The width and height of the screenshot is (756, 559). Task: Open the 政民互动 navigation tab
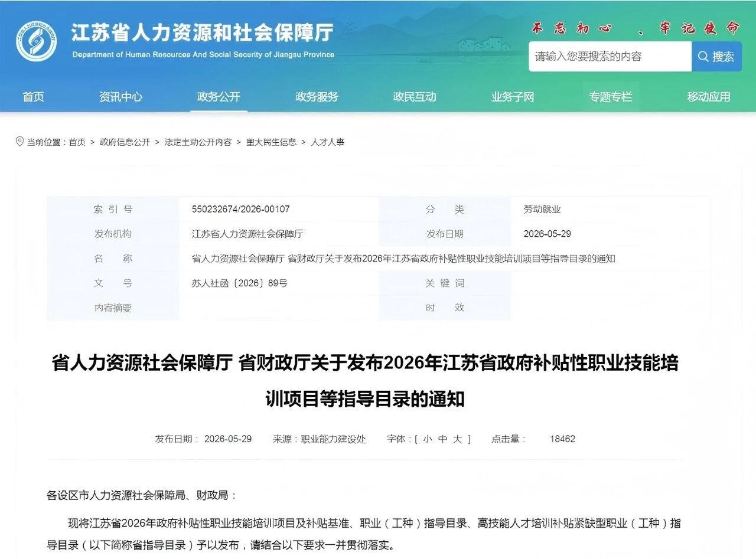pyautogui.click(x=415, y=97)
